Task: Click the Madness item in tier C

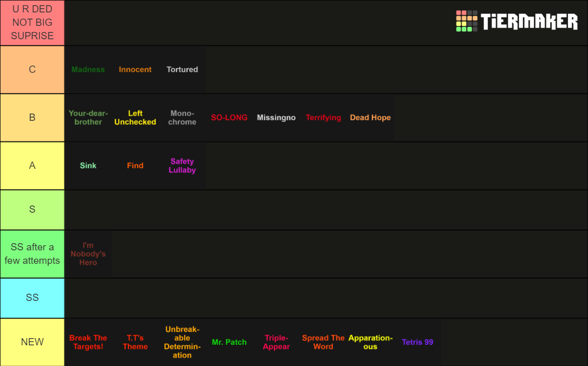Action: click(x=88, y=69)
